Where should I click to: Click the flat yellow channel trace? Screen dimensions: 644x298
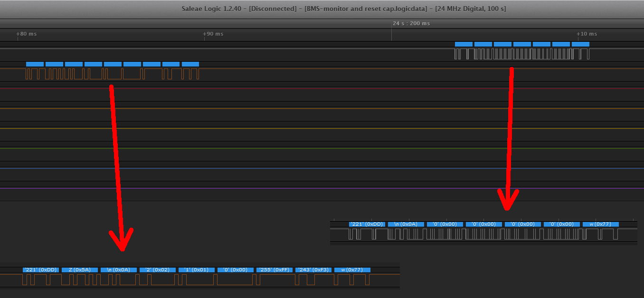click(285, 128)
